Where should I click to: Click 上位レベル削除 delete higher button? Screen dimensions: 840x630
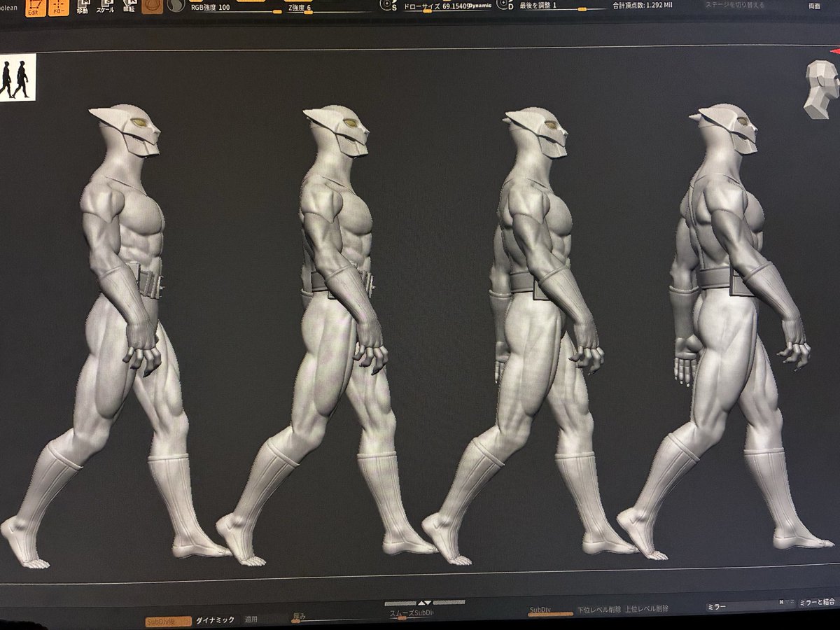point(647,609)
